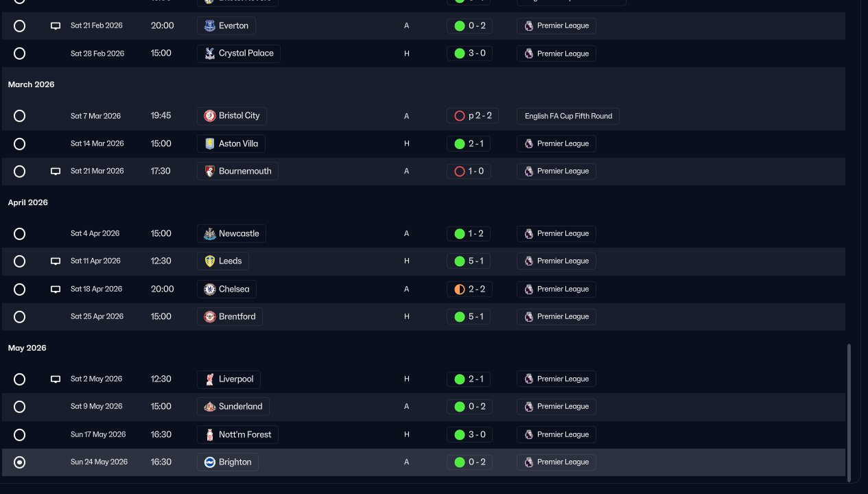Click the Premier League logo on Sunderland row

click(x=528, y=407)
